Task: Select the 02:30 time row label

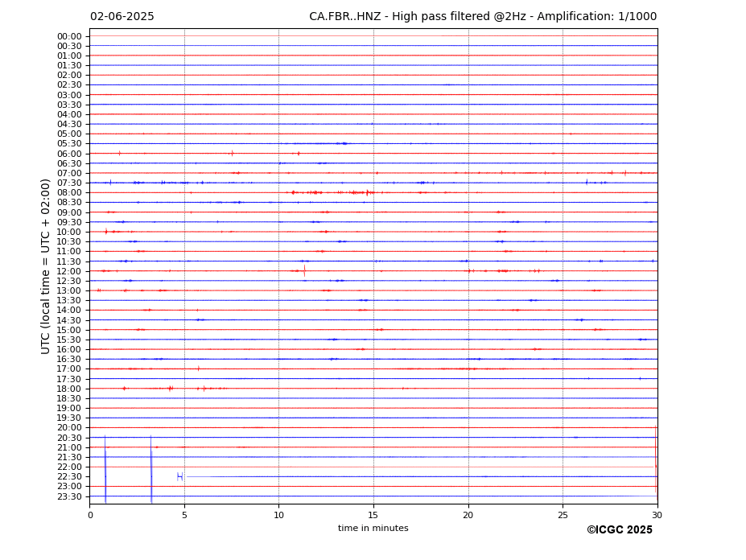Action: [x=69, y=84]
